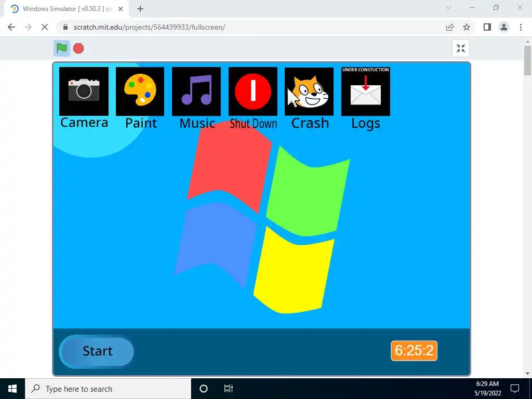Open the Windows Start menu
The width and height of the screenshot is (532, 399).
tap(12, 389)
